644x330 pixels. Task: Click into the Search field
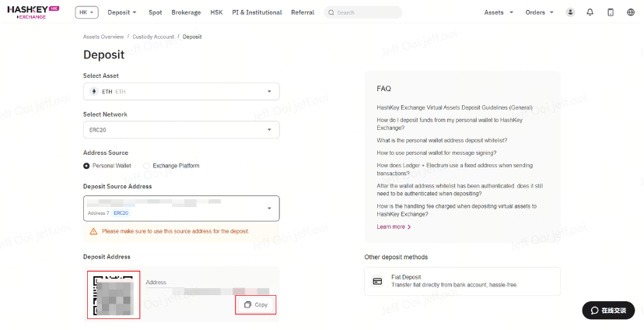coord(366,12)
